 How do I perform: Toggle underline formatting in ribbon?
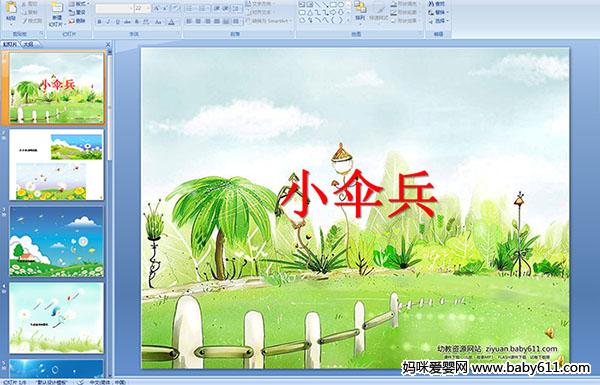(x=117, y=22)
